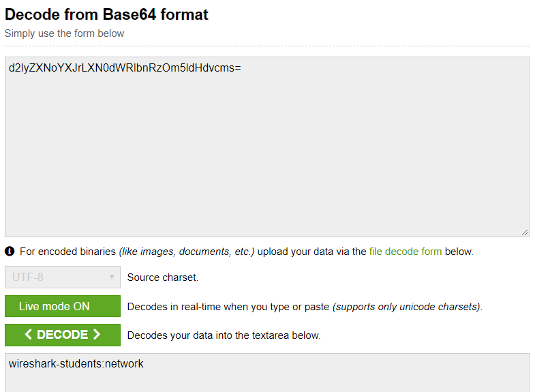Click the info icon before 'For encoded binaries'
535x392 pixels.
click(x=10, y=252)
